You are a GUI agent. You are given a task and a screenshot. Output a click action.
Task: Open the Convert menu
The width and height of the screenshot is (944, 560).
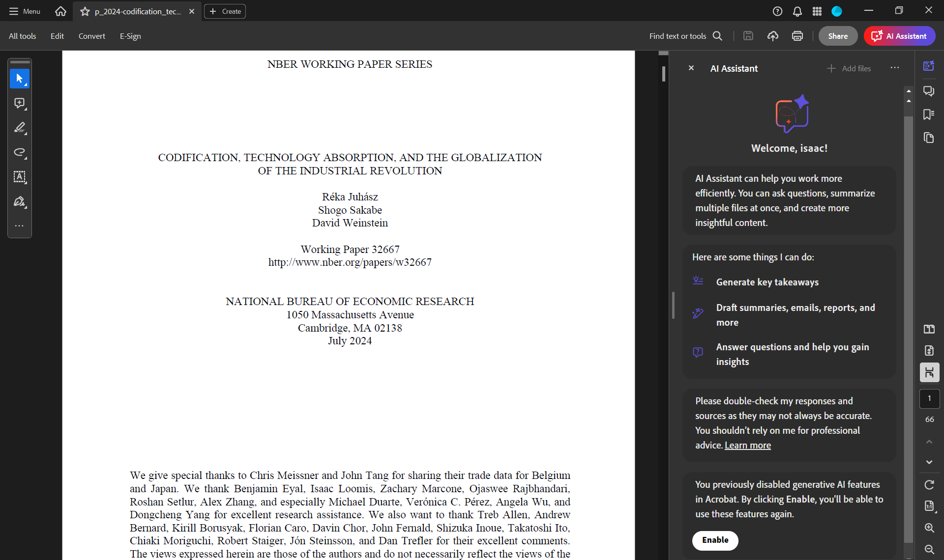pyautogui.click(x=91, y=36)
